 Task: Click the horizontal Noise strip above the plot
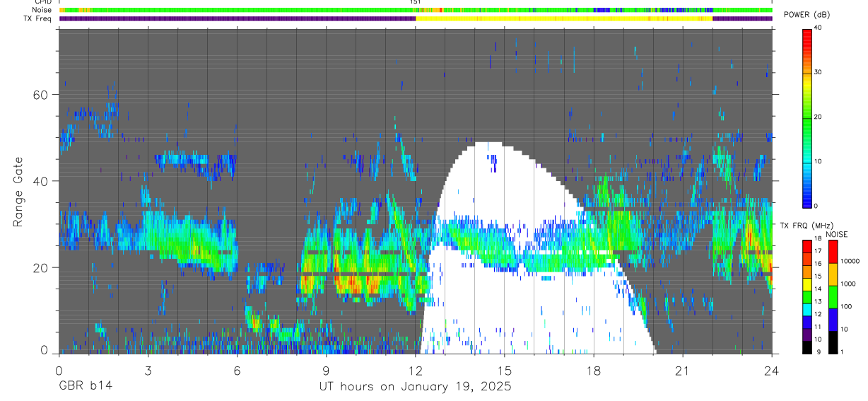point(416,10)
